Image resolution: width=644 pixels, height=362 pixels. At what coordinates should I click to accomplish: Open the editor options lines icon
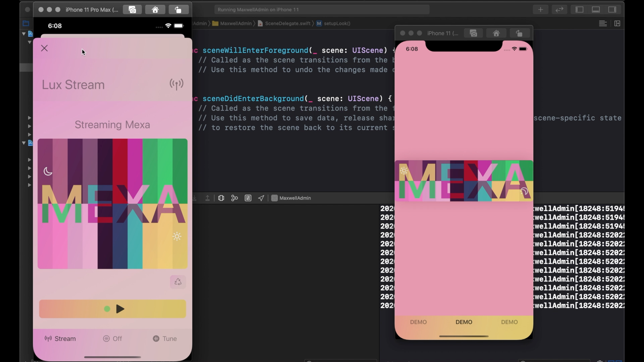coord(603,23)
